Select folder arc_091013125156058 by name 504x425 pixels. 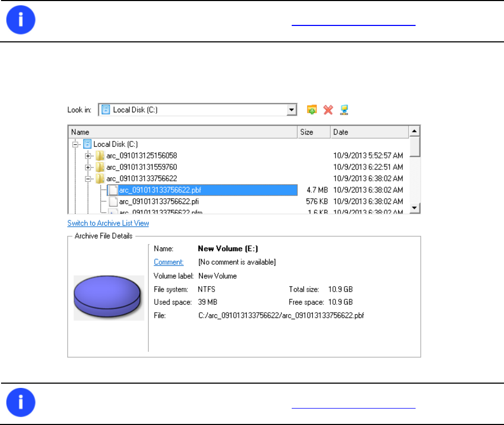[x=142, y=156]
